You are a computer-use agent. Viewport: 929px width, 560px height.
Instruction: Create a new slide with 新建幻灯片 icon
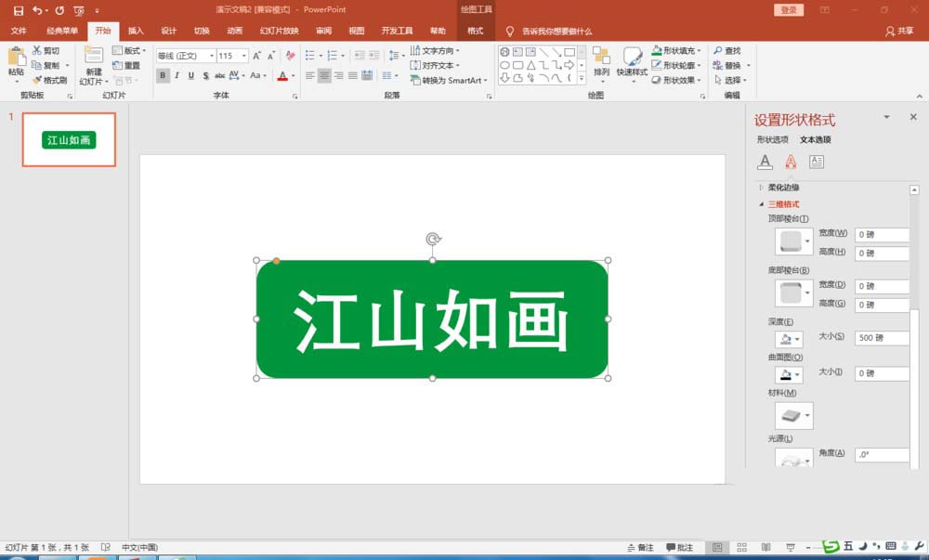click(x=93, y=56)
